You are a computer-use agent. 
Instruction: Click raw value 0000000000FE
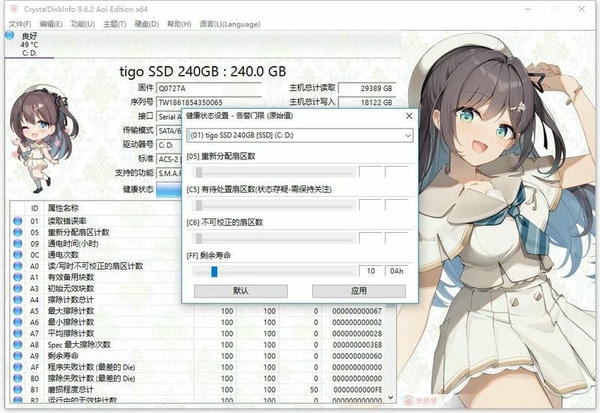coord(357,389)
